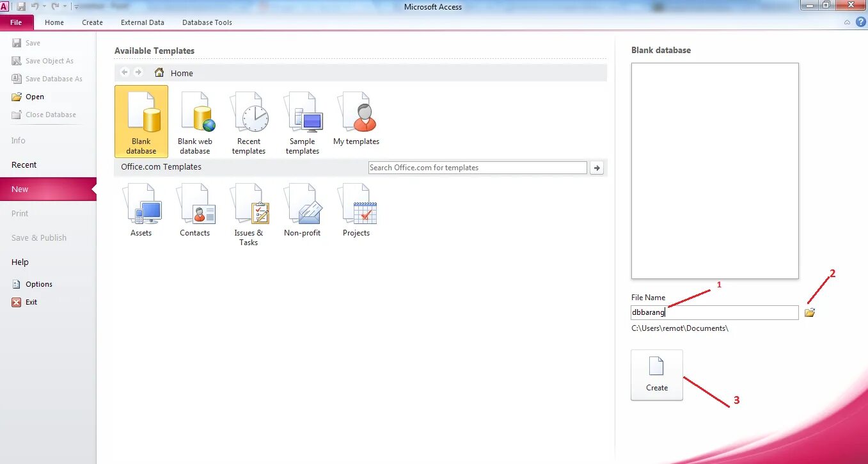Click Redo in the Quick Access Toolbar
This screenshot has height=464, width=868.
click(55, 6)
